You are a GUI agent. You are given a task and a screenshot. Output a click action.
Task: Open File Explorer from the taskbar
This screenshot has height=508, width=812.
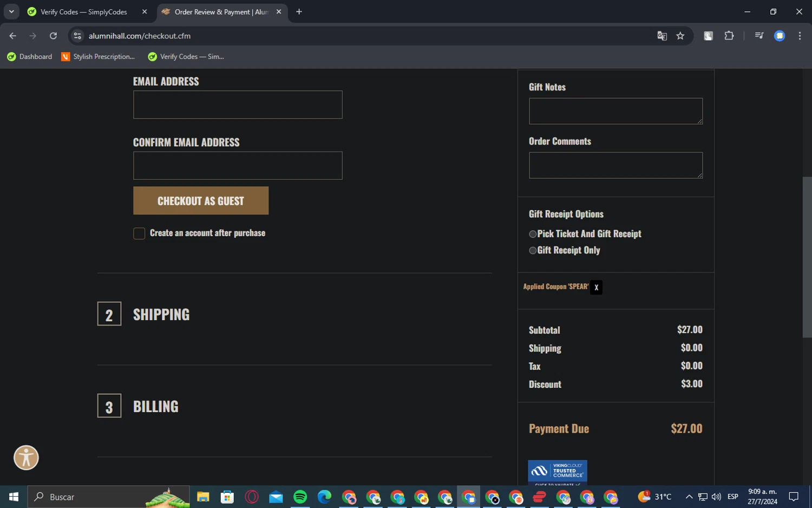coord(203,497)
